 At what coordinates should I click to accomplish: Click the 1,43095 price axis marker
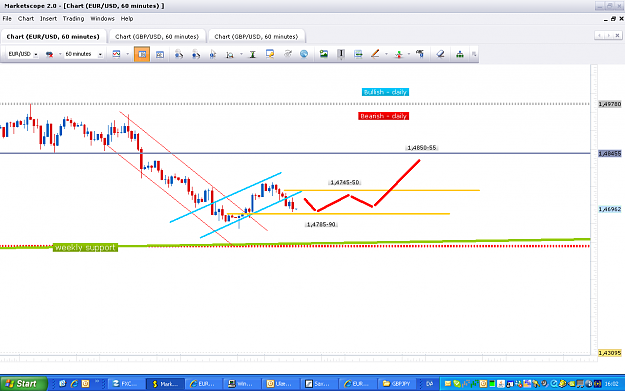tap(610, 353)
